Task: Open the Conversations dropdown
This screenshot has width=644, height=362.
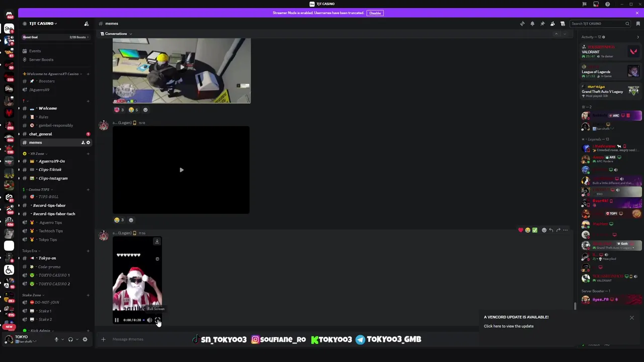Action: click(116, 34)
